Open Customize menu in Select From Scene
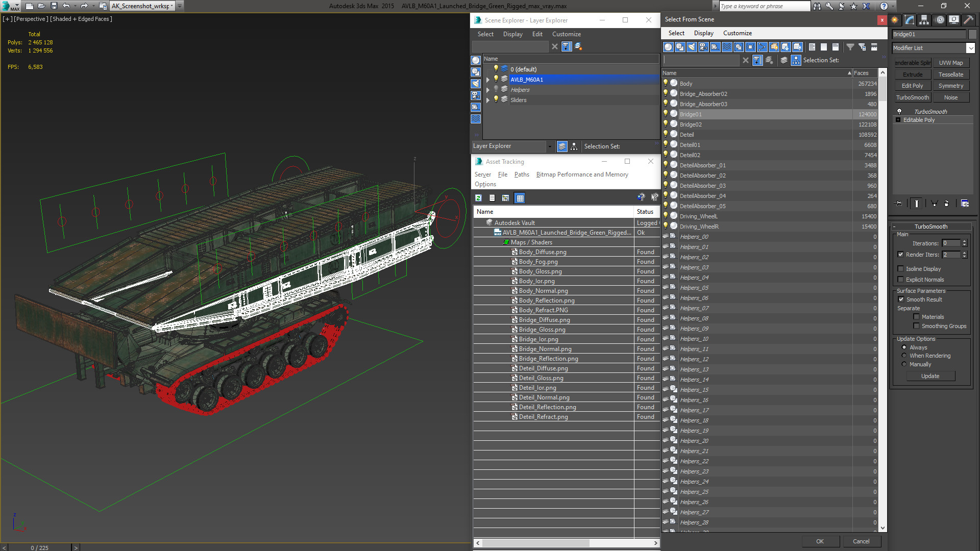 737,33
